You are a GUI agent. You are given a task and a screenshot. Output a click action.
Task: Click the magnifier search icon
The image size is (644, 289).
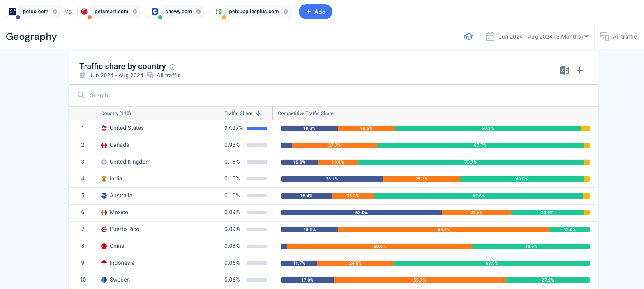click(81, 95)
